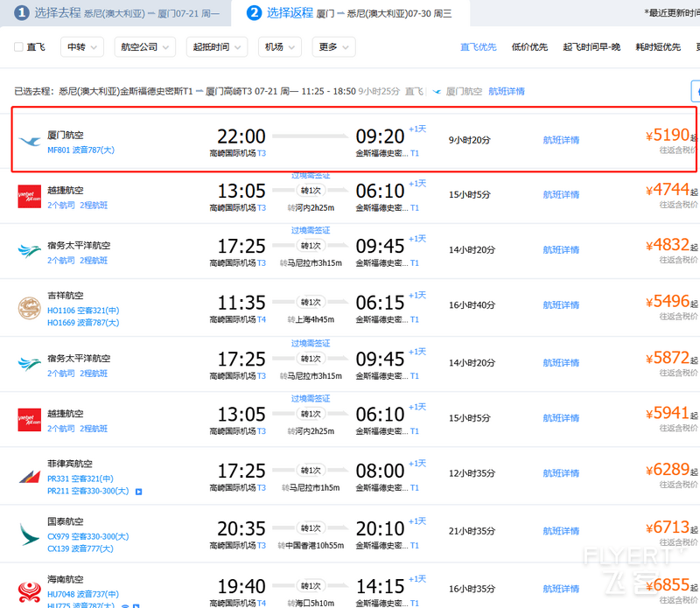Click 转1次 badge on Cathay Pacific row
This screenshot has height=608, width=700.
pyautogui.click(x=311, y=528)
